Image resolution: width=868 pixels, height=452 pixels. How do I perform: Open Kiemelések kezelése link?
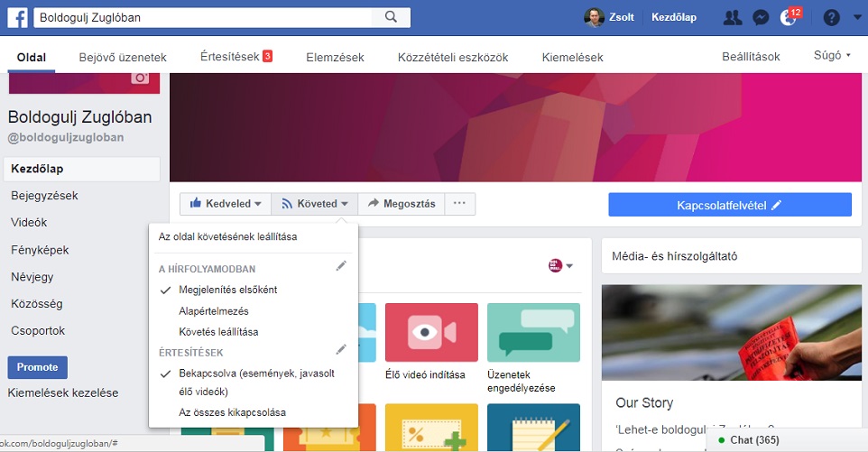point(63,392)
